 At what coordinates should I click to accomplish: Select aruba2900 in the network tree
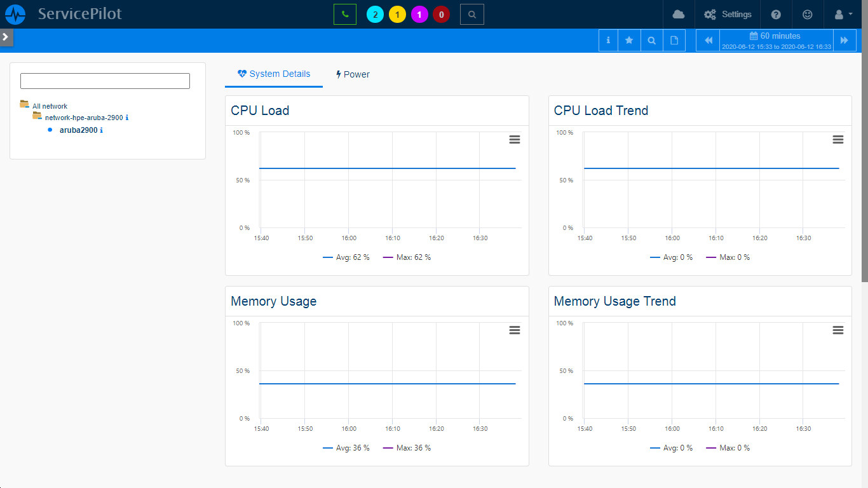click(x=78, y=130)
